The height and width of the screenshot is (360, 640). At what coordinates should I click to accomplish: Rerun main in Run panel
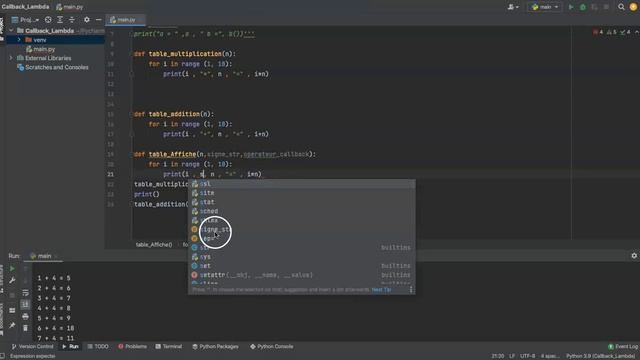pyautogui.click(x=12, y=269)
